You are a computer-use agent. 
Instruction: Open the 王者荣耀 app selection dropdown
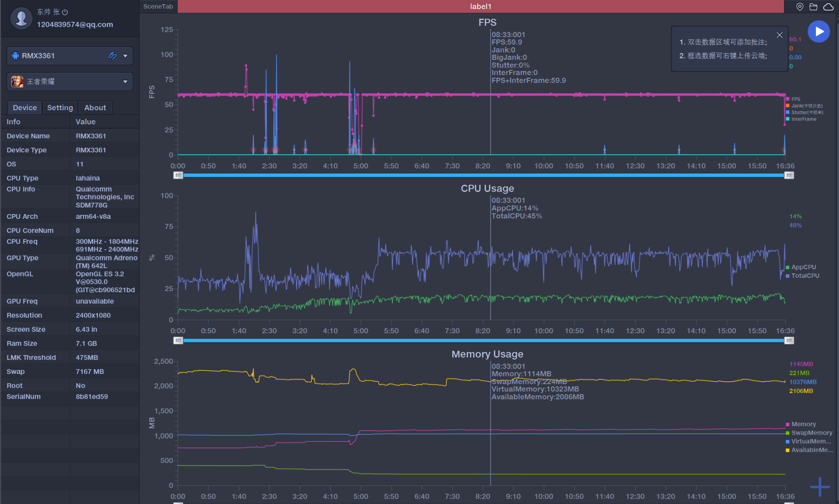coord(125,82)
